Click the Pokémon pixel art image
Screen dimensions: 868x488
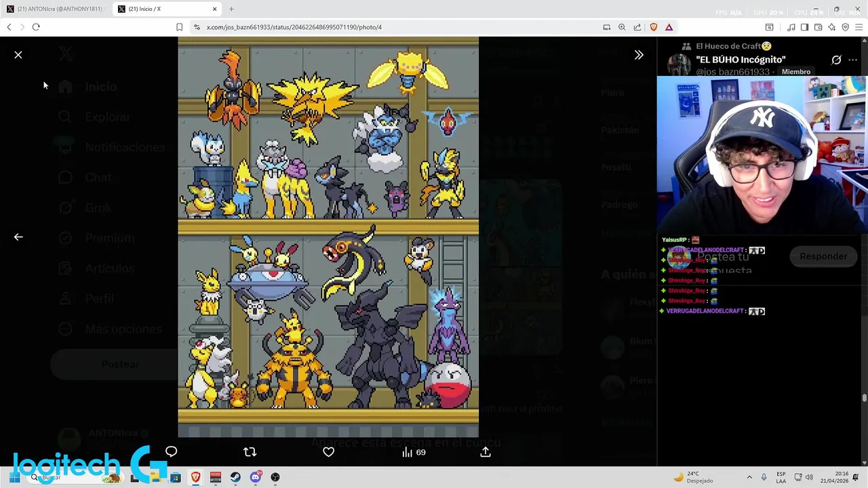(x=328, y=237)
